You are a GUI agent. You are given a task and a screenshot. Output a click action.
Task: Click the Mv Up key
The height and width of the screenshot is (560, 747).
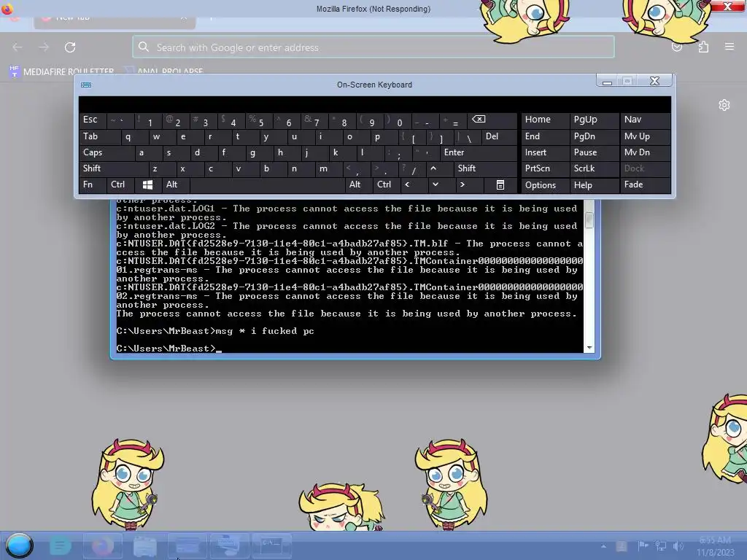click(x=645, y=136)
